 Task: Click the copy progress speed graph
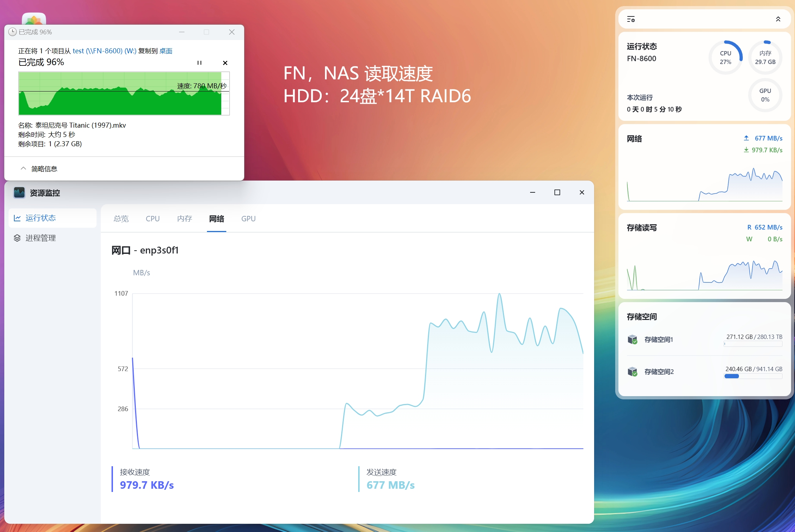point(124,93)
